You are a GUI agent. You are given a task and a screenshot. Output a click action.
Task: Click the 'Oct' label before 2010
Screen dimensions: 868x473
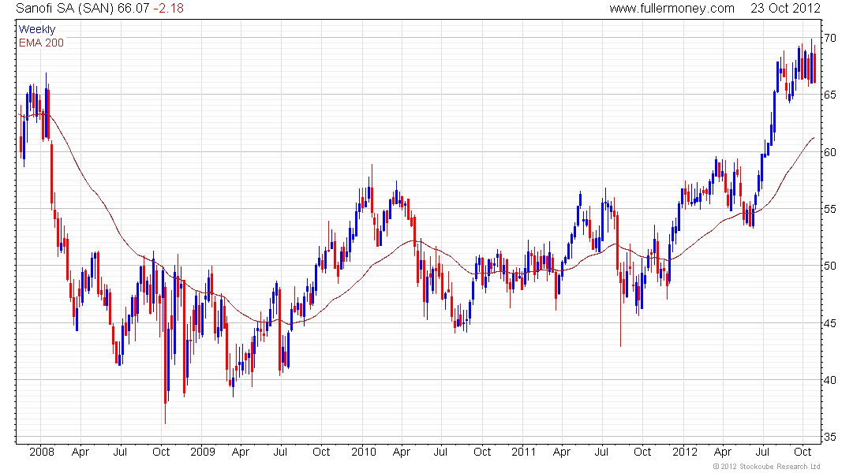click(321, 452)
